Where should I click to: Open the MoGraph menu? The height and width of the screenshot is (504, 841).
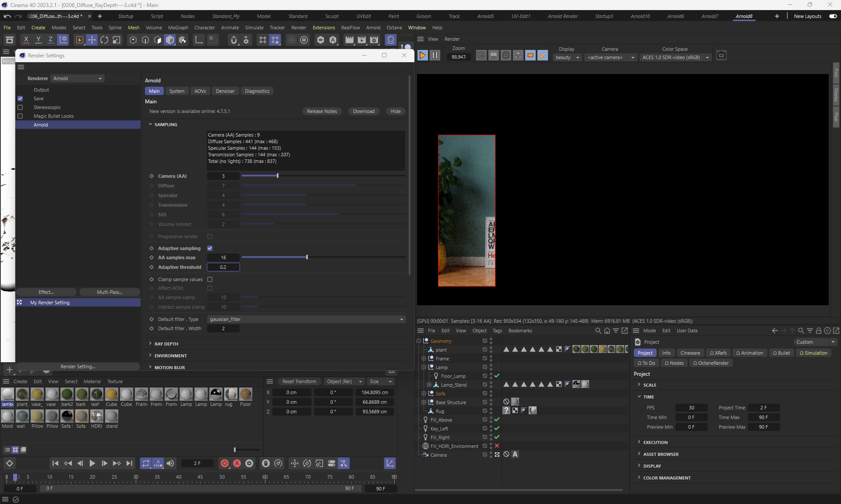(x=178, y=28)
